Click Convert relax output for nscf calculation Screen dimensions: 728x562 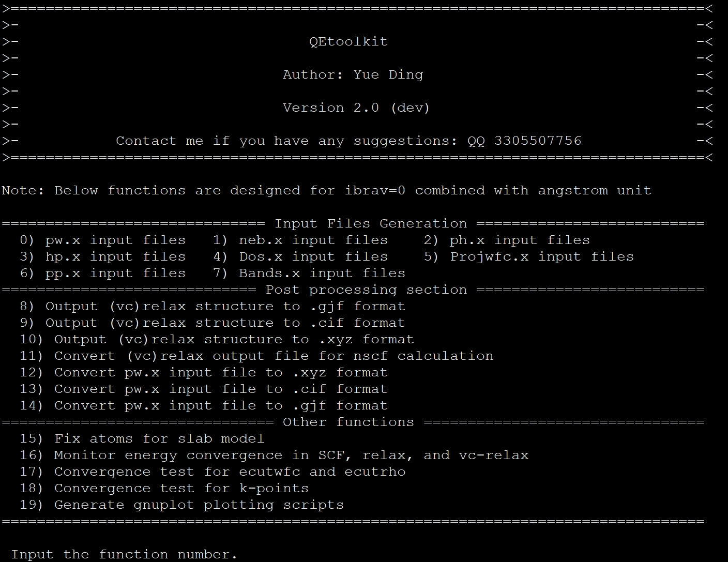[x=256, y=356]
